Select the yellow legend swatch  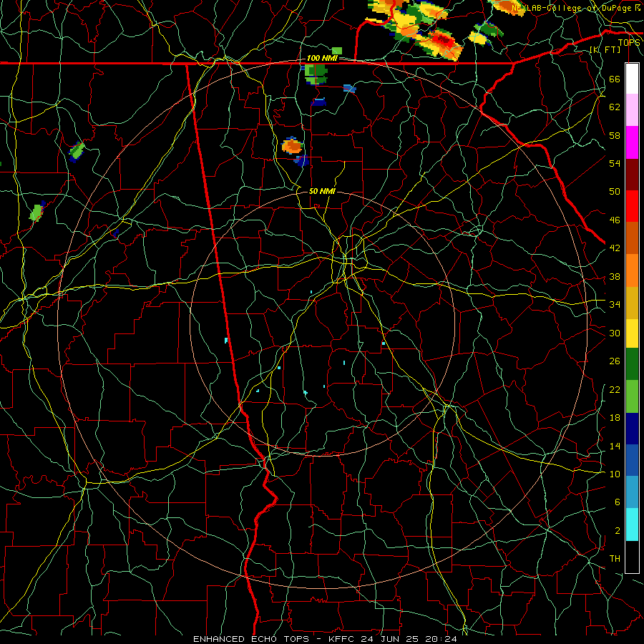point(632,333)
